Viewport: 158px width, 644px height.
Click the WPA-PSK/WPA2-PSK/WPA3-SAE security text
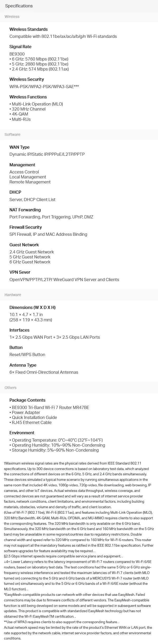click(44, 87)
